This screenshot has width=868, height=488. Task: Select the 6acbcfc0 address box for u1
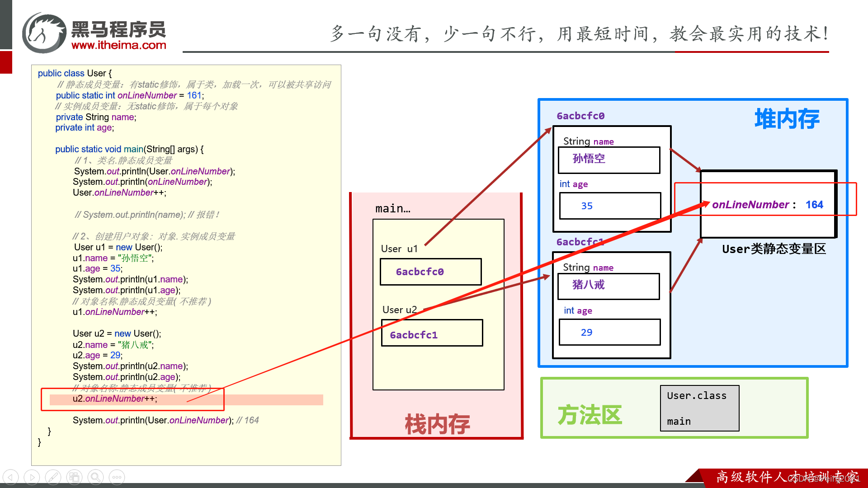(x=430, y=272)
